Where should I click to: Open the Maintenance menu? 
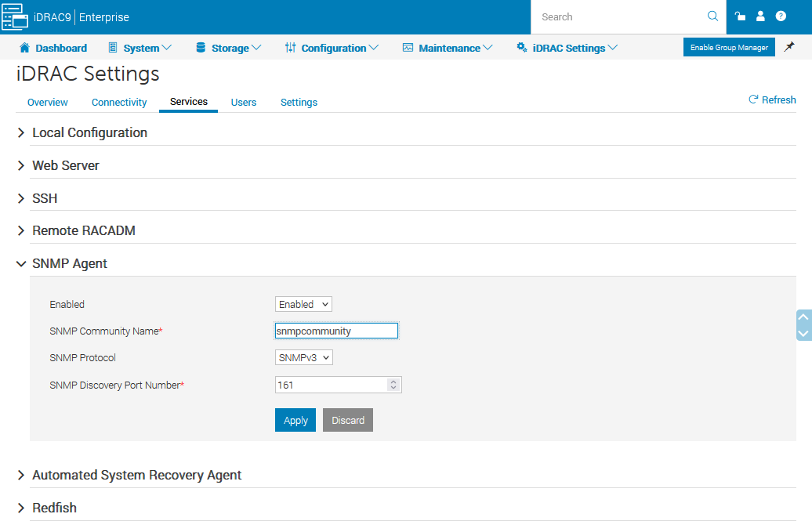pos(448,48)
